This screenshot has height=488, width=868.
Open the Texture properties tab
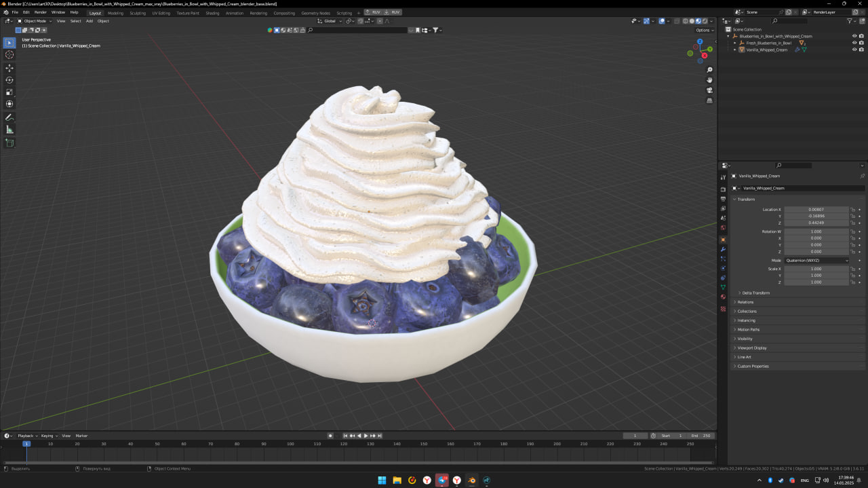click(723, 309)
